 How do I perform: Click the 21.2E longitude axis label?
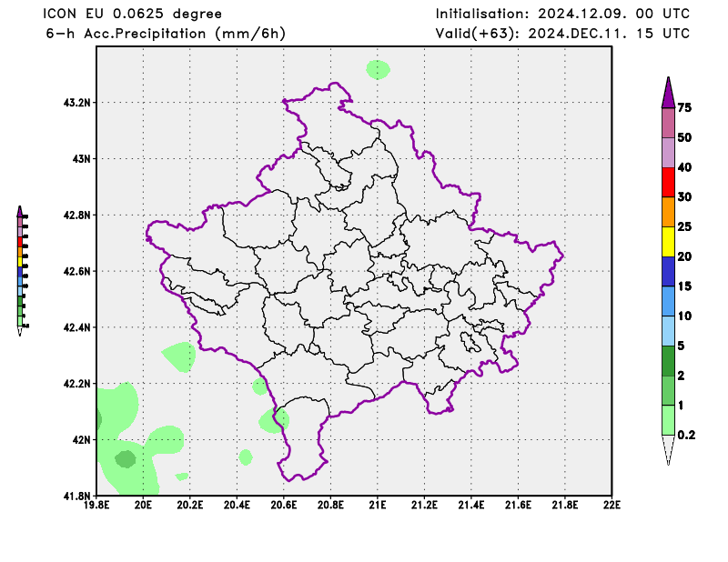(424, 505)
